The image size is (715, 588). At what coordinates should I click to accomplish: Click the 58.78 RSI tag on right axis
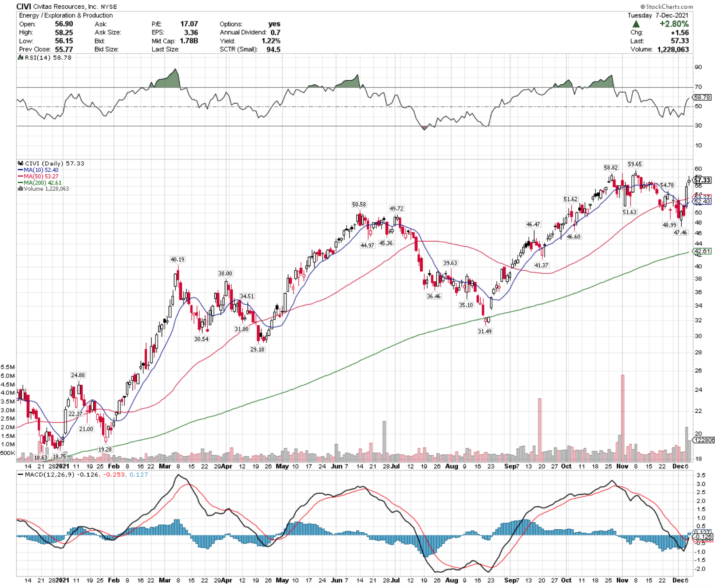702,97
